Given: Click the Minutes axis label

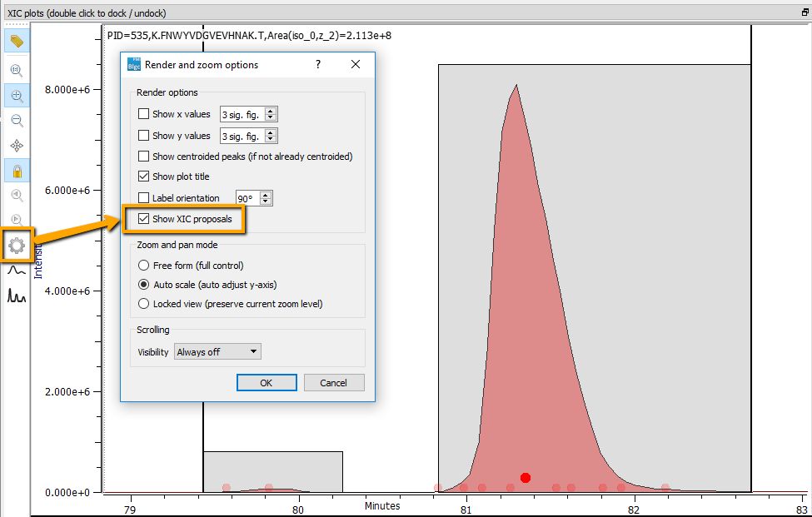Looking at the screenshot, I should coord(382,506).
